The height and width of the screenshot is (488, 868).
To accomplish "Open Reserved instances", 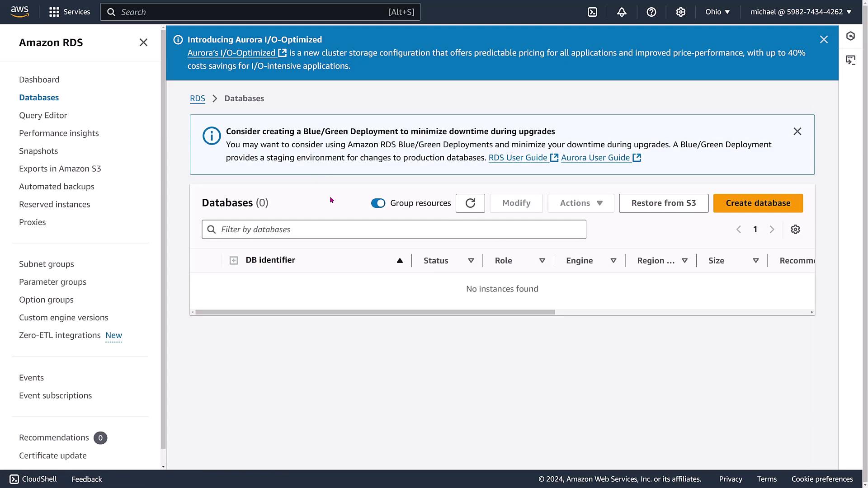I will 55,205.
